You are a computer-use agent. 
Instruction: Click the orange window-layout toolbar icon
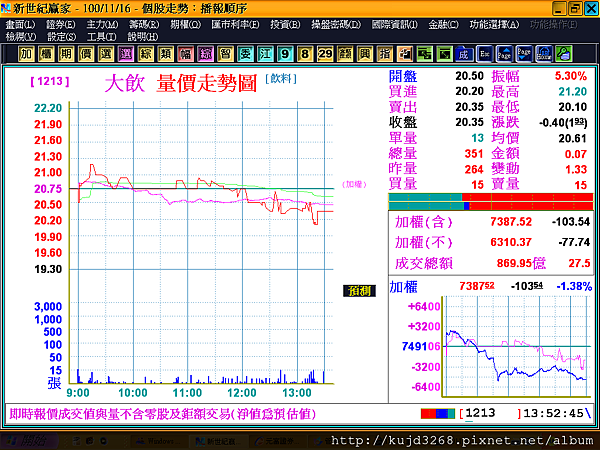pos(404,54)
